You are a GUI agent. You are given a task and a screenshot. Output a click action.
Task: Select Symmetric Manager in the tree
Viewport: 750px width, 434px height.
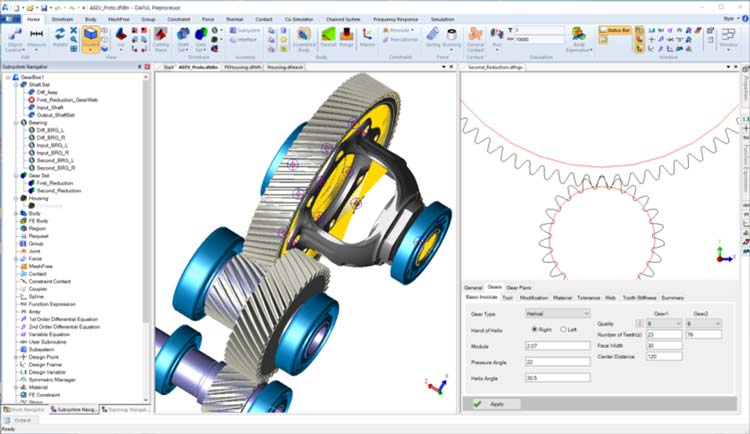click(x=52, y=379)
